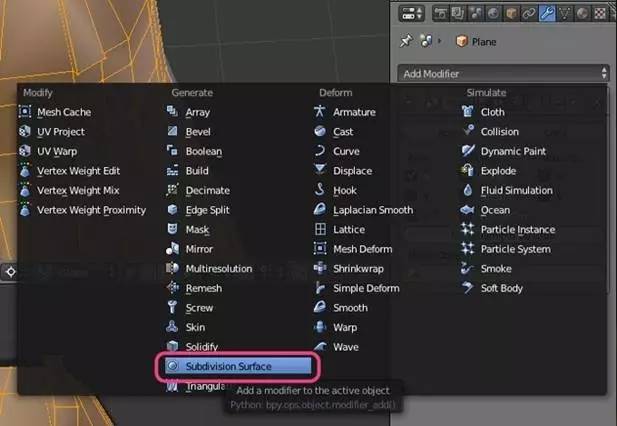Add a Wave modifier
Viewport: 617px width, 426px height.
point(386,347)
